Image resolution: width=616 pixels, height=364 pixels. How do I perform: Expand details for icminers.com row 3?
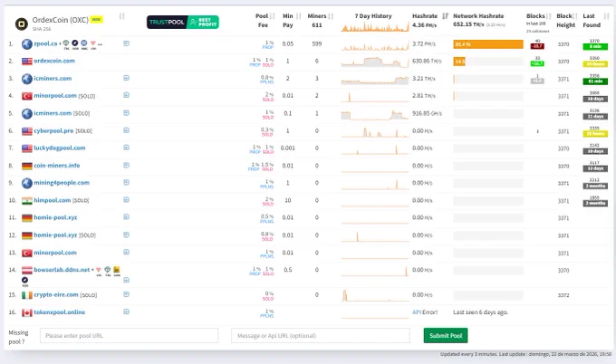126,78
